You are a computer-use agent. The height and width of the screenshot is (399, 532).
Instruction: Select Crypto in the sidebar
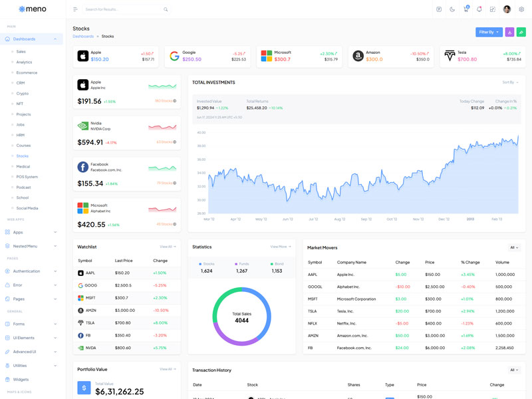pyautogui.click(x=23, y=93)
